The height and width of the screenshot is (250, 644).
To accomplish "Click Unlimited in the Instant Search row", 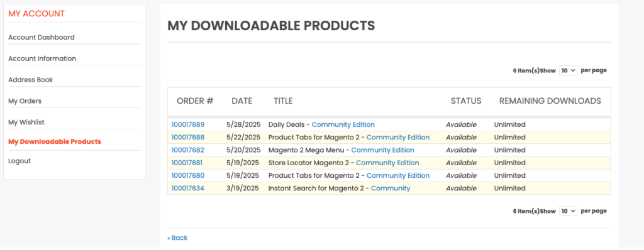I will click(x=509, y=188).
